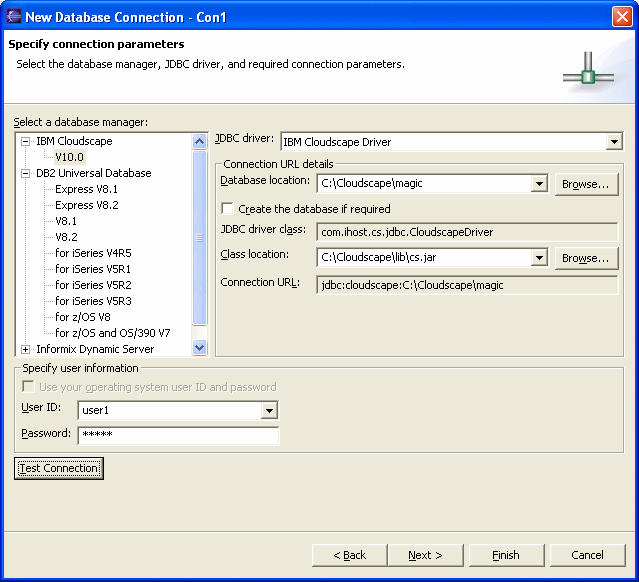Viewport: 639px width, 582px height.
Task: Open the JDBC driver dropdown
Action: 614,142
